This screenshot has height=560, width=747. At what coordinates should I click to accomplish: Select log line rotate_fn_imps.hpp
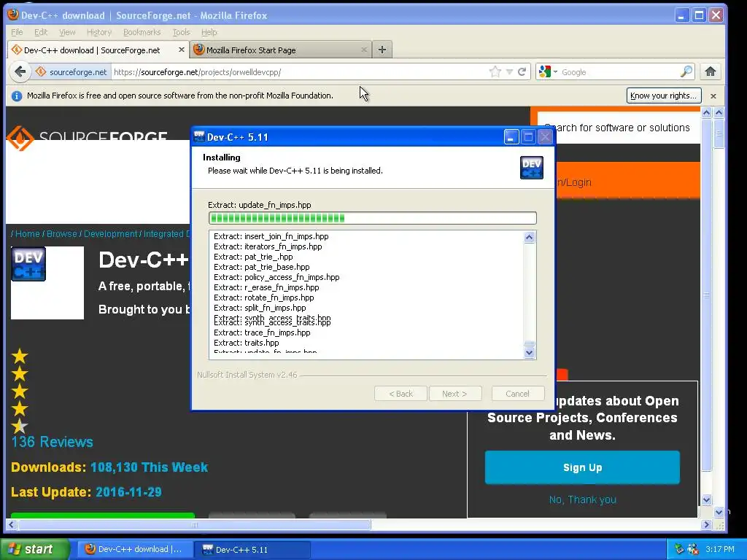[264, 297]
